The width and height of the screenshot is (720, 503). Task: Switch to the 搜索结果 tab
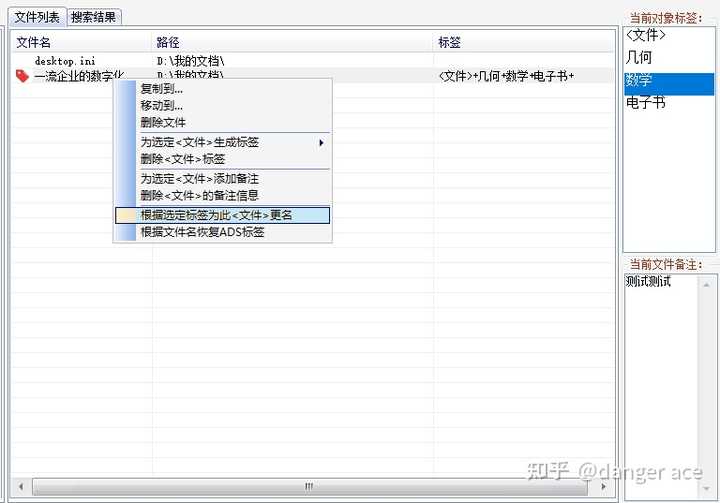pyautogui.click(x=94, y=17)
